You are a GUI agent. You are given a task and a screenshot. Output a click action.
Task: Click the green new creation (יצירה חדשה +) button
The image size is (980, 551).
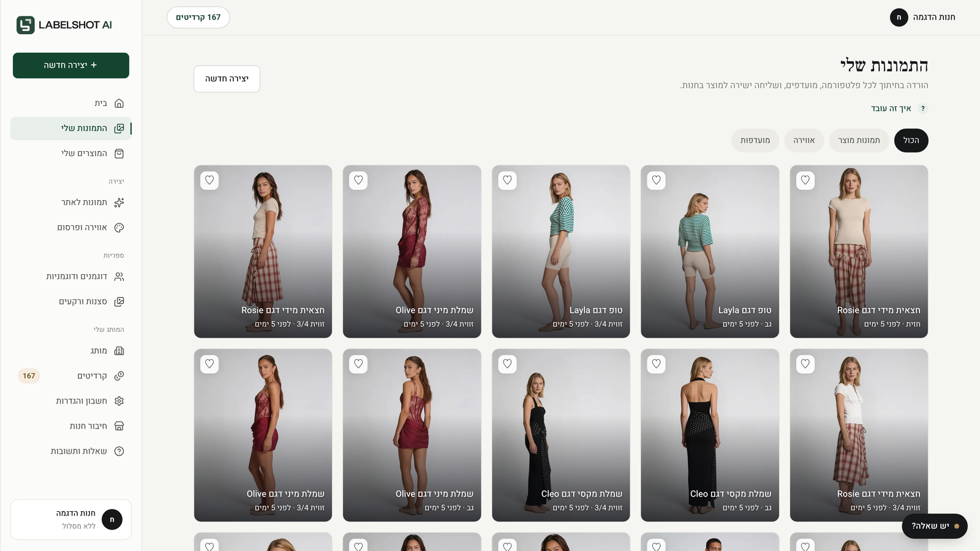[x=71, y=66]
